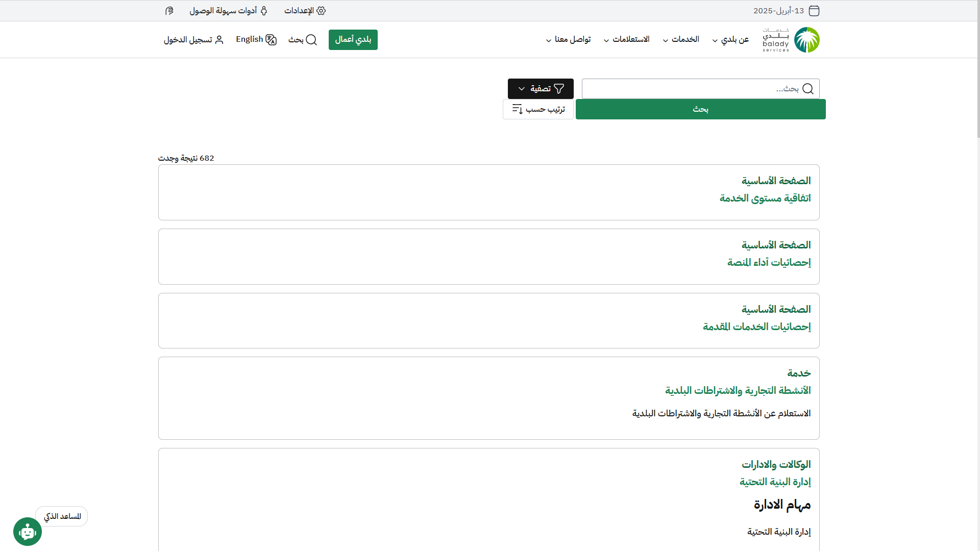Screen dimensions: 980x551
Task: Open the الاستعلامات menu
Action: click(x=627, y=40)
